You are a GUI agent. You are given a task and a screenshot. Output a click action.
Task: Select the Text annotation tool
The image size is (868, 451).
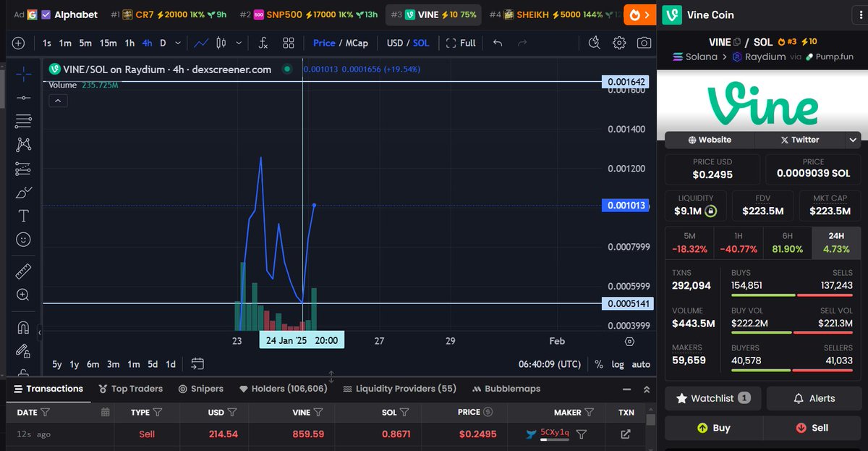(22, 215)
